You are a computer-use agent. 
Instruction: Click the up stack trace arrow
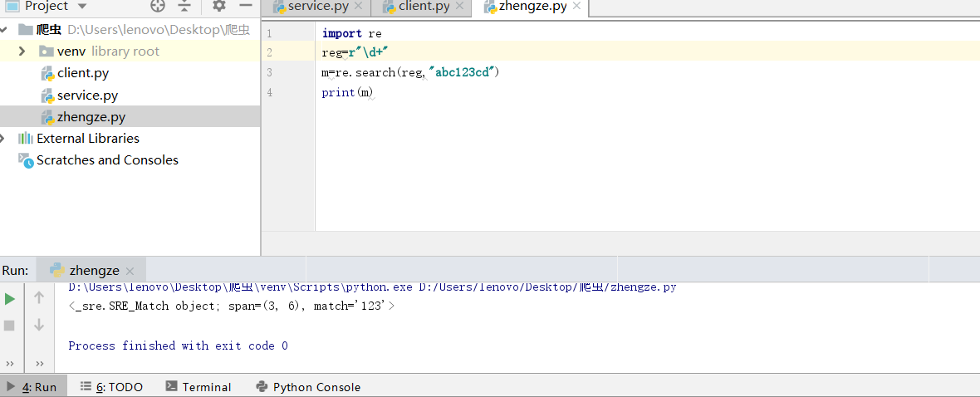[x=39, y=298]
